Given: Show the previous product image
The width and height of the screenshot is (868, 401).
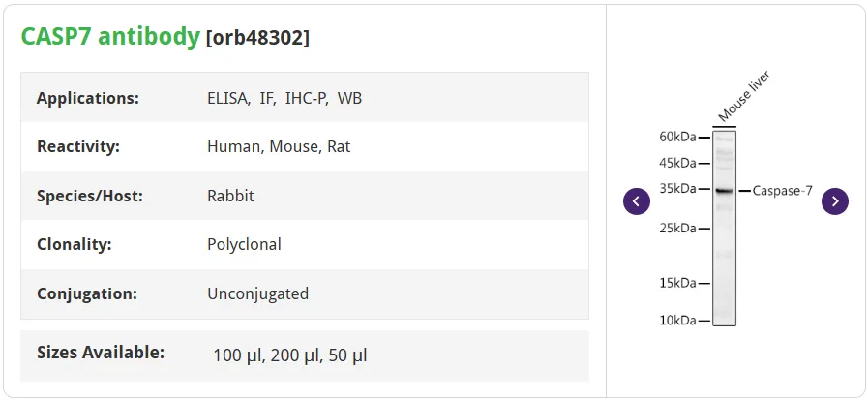Looking at the screenshot, I should 637,201.
